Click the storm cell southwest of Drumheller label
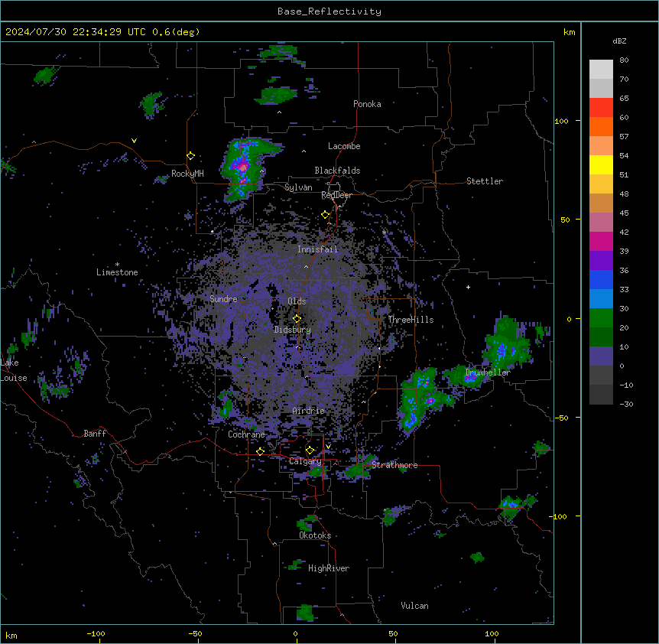This screenshot has height=644, width=659. (422, 399)
